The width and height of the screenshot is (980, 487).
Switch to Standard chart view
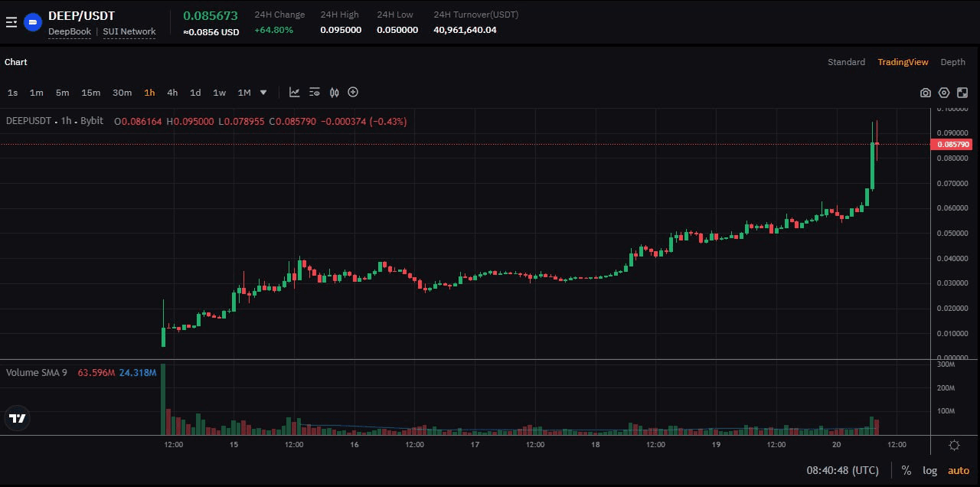coord(846,62)
